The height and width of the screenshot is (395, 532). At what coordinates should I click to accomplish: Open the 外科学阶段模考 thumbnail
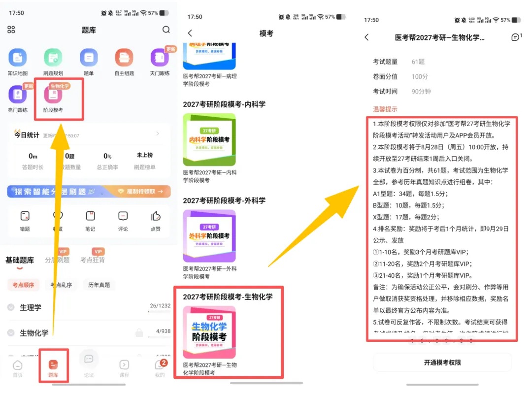[209, 236]
